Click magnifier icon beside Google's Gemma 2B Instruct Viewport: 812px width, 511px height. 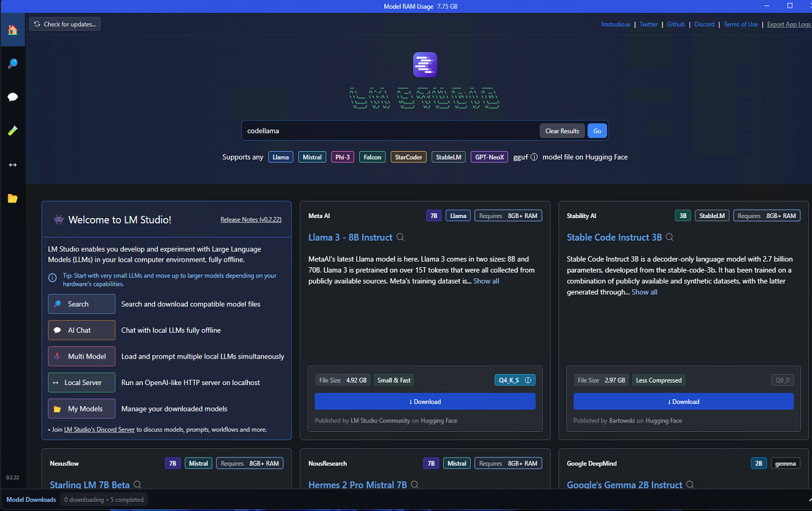690,485
